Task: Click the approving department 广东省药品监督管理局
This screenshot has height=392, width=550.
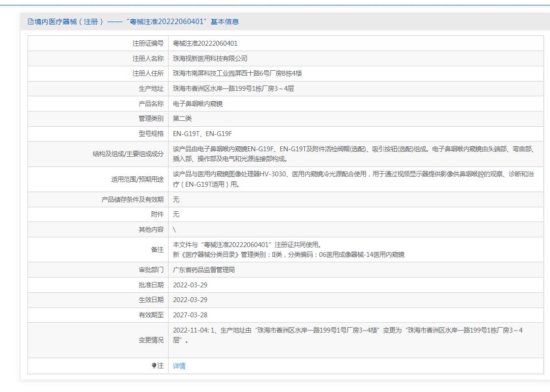Action: [x=203, y=270]
